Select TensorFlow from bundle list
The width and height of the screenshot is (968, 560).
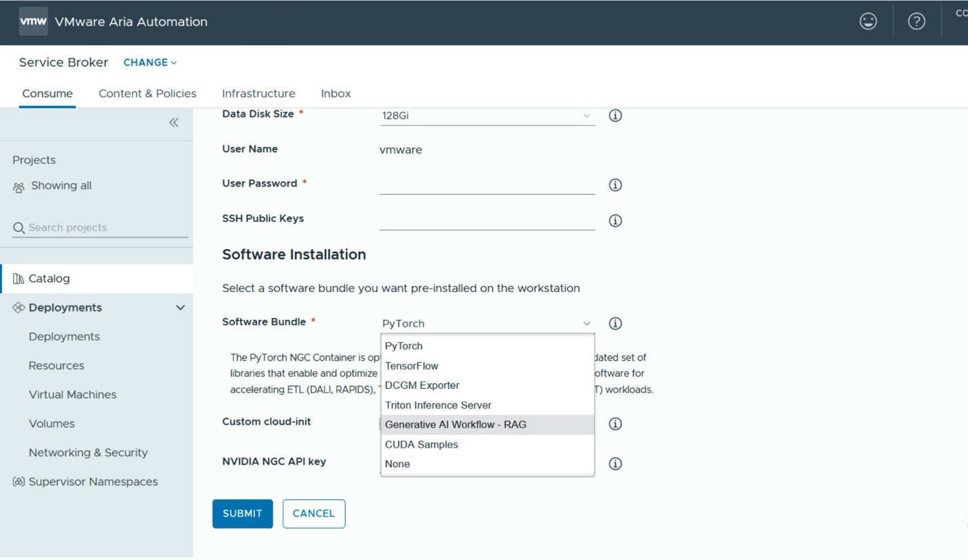click(487, 366)
